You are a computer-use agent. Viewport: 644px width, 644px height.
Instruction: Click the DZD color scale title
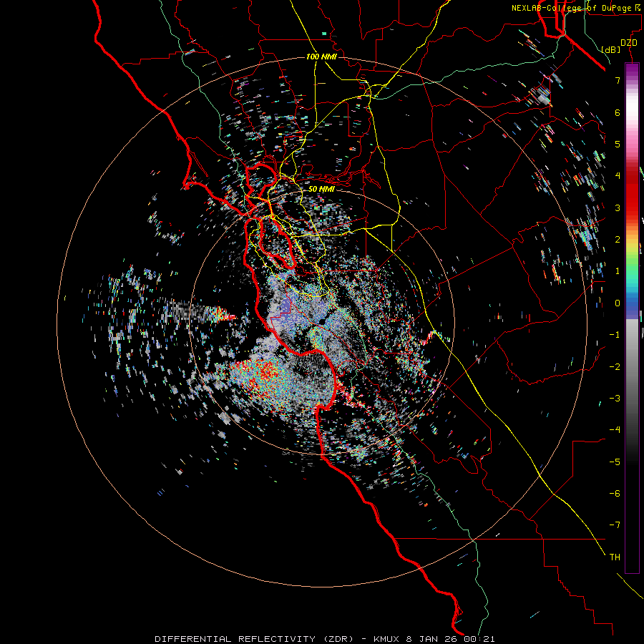pos(629,43)
